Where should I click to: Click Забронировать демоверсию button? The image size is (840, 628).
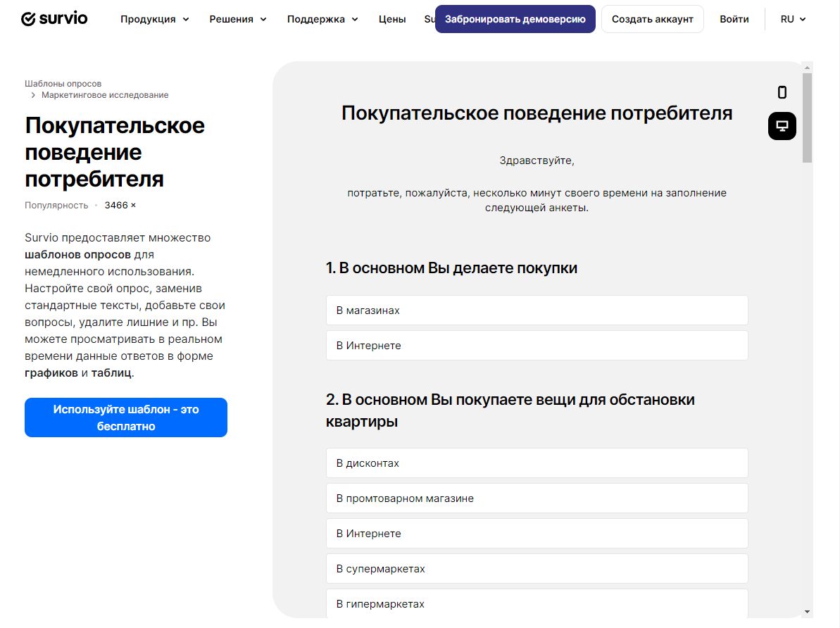[x=515, y=19]
